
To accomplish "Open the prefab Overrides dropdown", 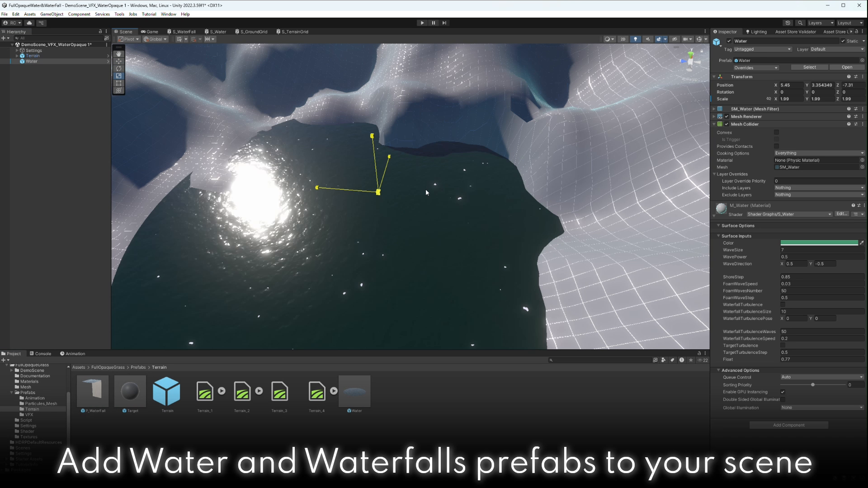I will point(756,68).
